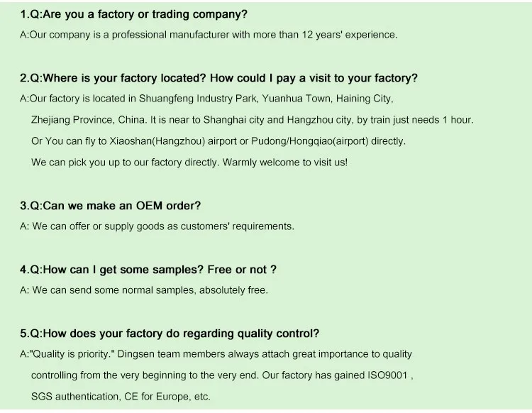Click the line about Zhejiang Province, China

click(x=252, y=120)
